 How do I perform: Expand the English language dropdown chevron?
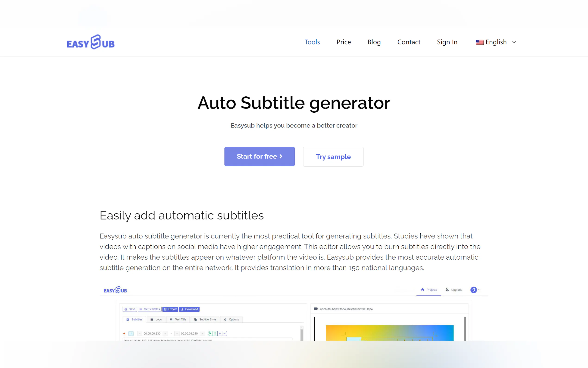[514, 42]
